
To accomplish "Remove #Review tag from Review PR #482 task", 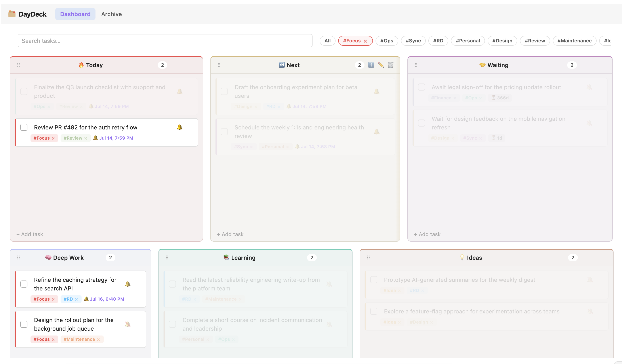I will point(86,138).
